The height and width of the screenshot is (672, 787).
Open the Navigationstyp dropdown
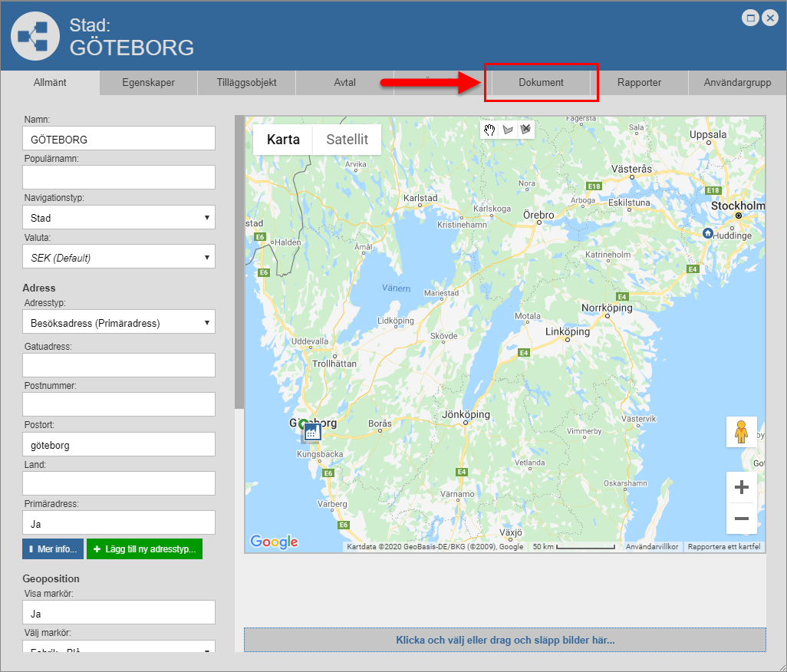tap(119, 218)
